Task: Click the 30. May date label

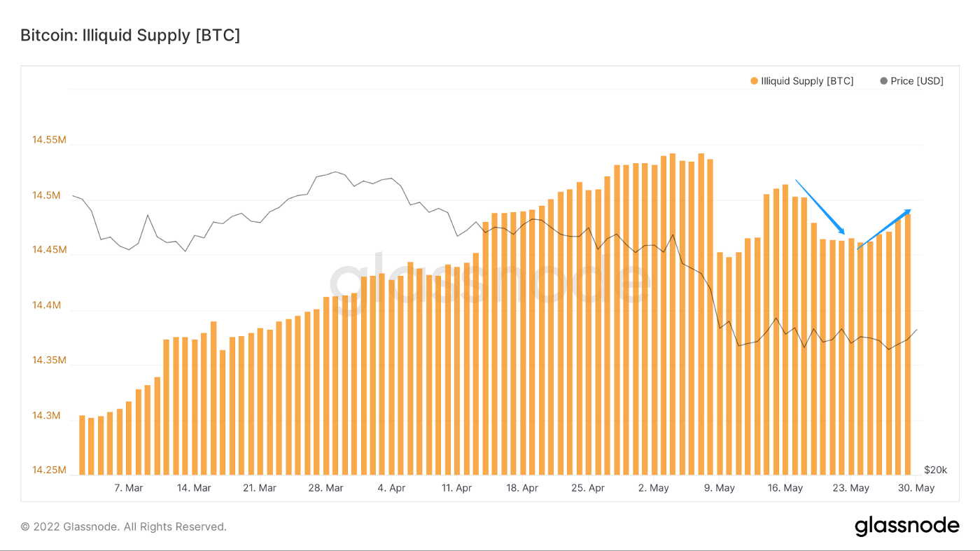Action: [x=916, y=488]
